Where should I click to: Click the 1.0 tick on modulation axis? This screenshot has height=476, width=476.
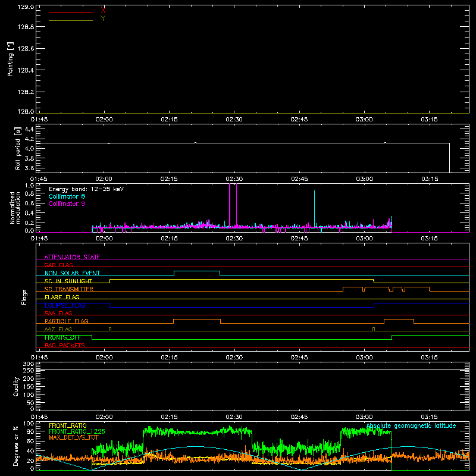click(x=29, y=185)
